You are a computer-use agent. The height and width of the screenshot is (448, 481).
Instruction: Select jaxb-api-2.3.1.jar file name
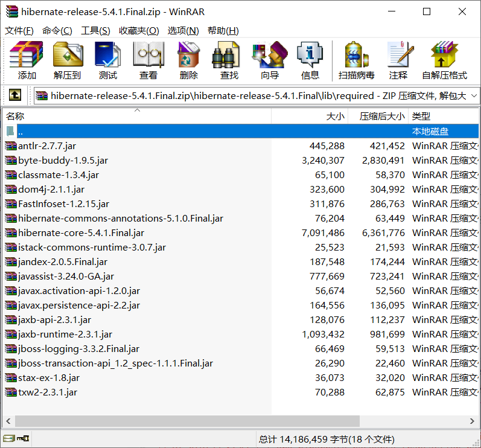[x=54, y=320]
